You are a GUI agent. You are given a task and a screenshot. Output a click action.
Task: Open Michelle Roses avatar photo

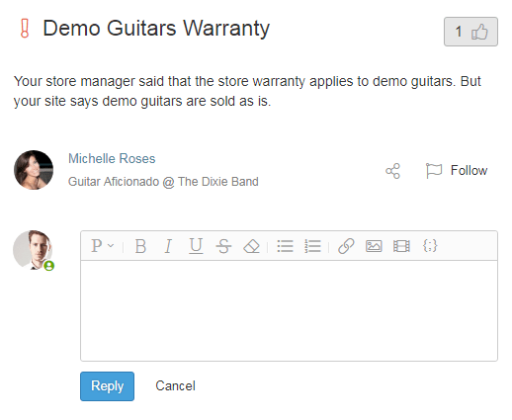(34, 170)
